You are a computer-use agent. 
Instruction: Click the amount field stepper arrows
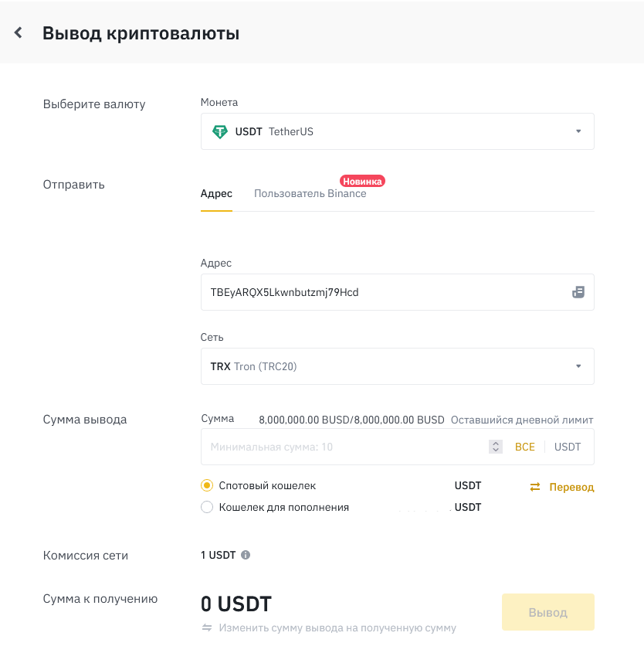click(496, 447)
